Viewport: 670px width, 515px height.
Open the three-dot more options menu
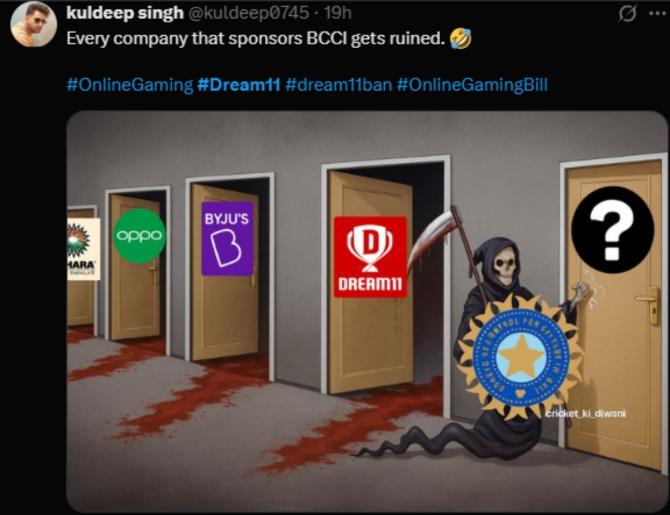click(658, 13)
